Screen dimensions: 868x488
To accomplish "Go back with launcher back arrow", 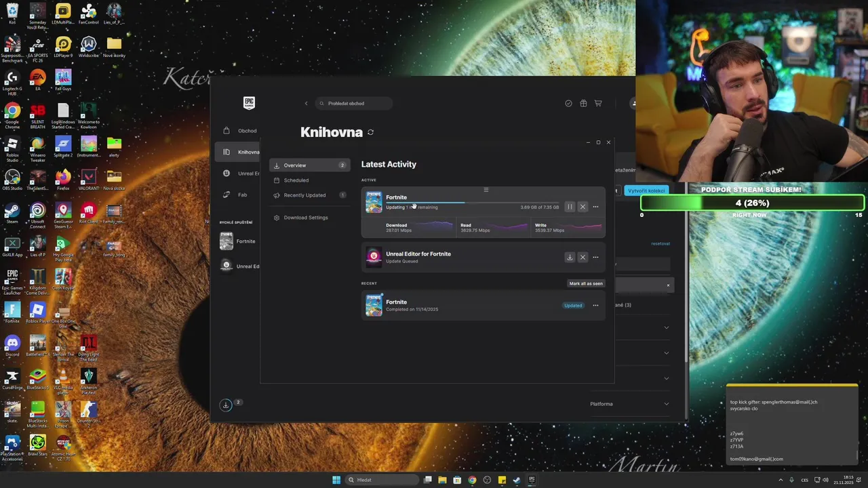I will coord(306,103).
